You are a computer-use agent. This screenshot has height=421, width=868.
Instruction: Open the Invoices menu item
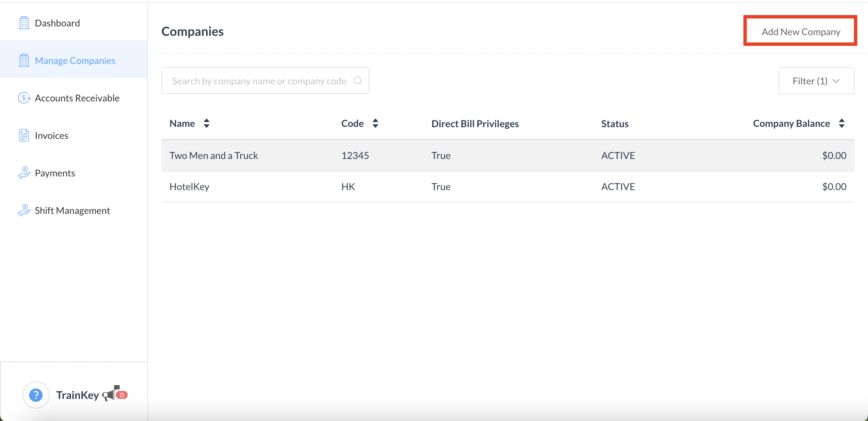click(x=51, y=136)
